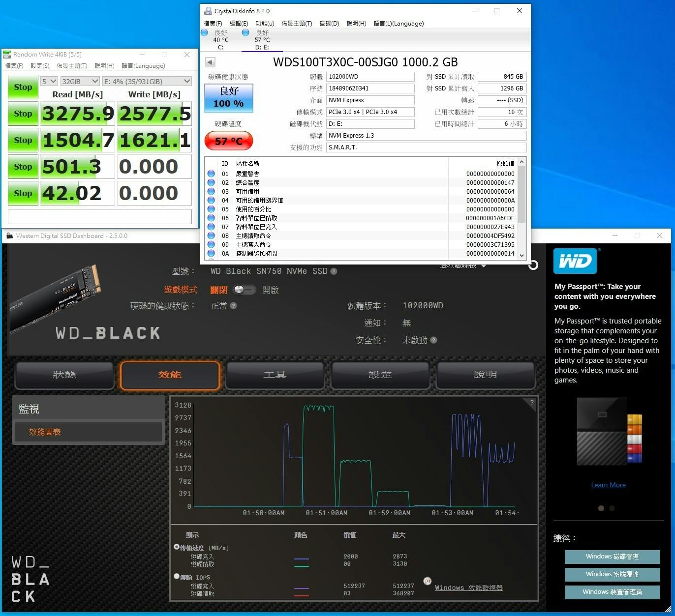The width and height of the screenshot is (675, 616).
Task: Select the D: E: drive health status icon
Action: (245, 32)
